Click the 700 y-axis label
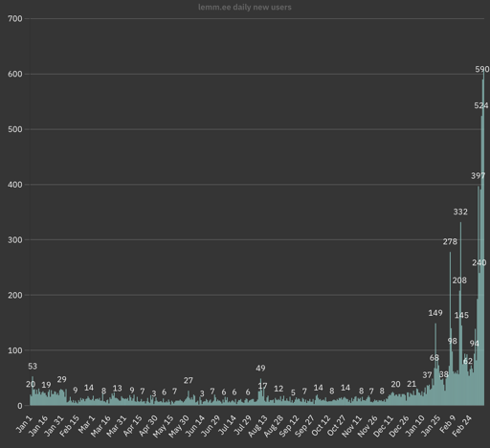The height and width of the screenshot is (448, 490). pos(15,19)
